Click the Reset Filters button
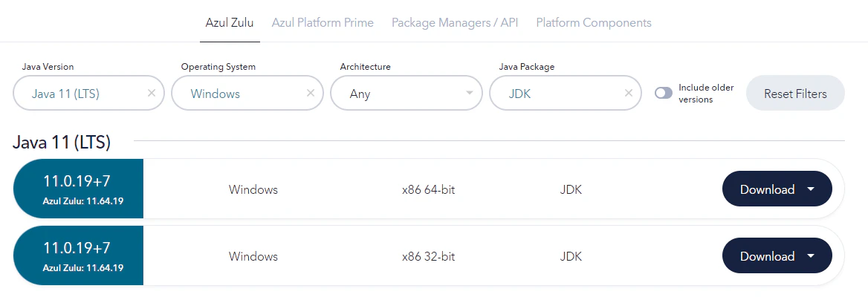Image resolution: width=868 pixels, height=300 pixels. click(x=795, y=93)
